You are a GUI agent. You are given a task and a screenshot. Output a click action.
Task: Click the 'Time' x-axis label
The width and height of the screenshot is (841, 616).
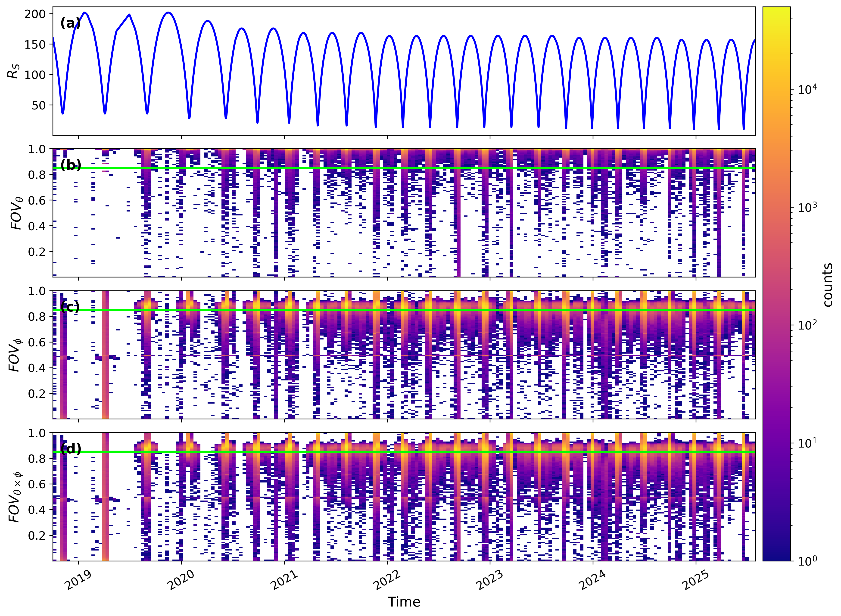point(404,602)
